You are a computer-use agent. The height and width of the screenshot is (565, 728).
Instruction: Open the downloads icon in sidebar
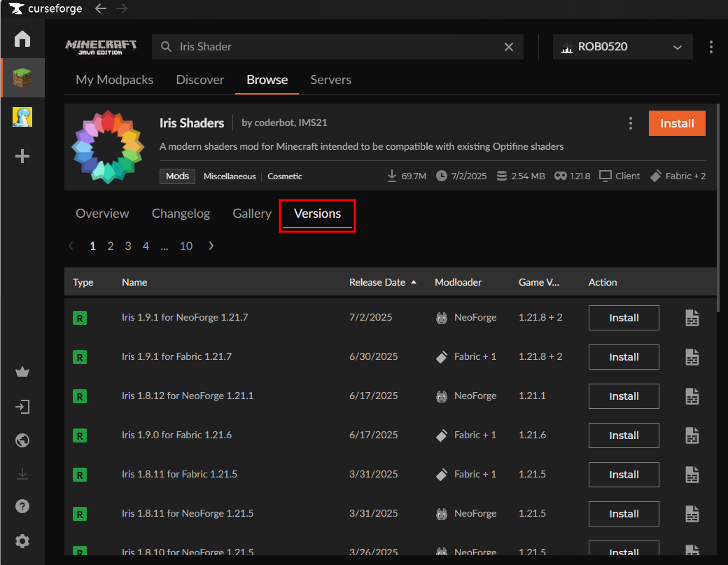(x=22, y=474)
